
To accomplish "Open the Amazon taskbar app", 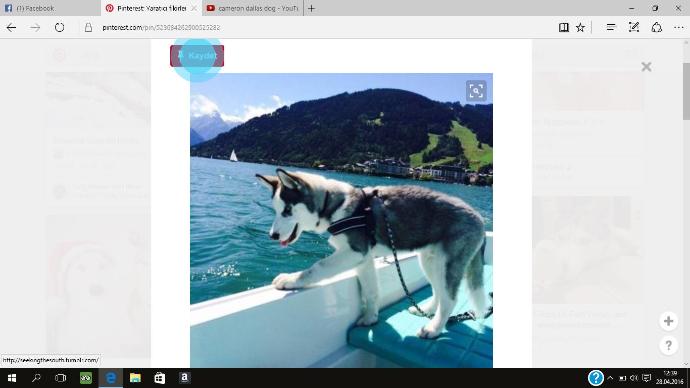I will tap(184, 378).
